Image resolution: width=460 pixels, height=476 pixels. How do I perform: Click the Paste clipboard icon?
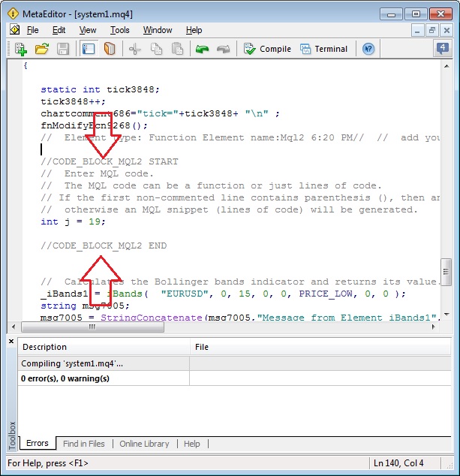(178, 49)
